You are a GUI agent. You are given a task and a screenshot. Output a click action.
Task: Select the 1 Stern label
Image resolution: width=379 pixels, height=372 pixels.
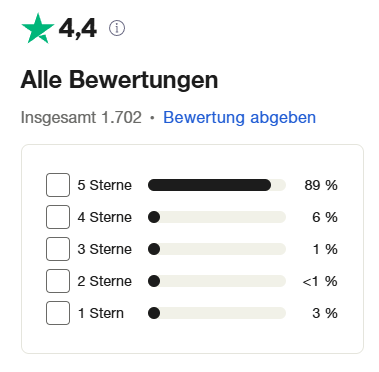pos(101,313)
